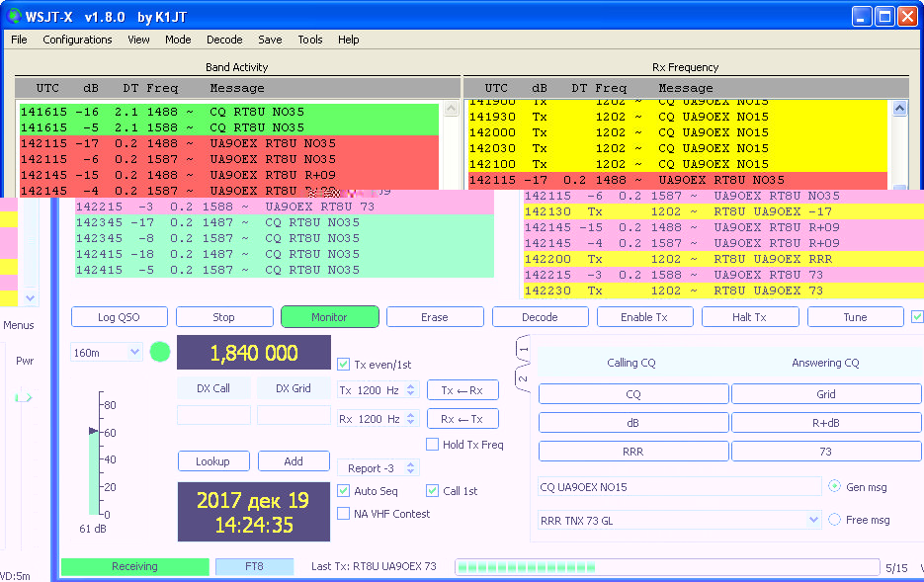Toggle the Tx even/1st checkbox
The width and height of the screenshot is (924, 582).
tap(344, 364)
